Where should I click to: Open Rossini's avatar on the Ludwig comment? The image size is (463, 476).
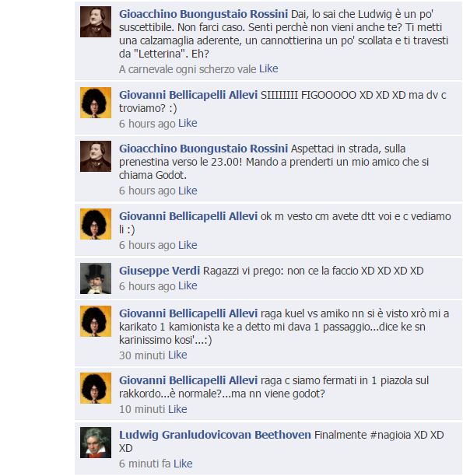point(96,22)
